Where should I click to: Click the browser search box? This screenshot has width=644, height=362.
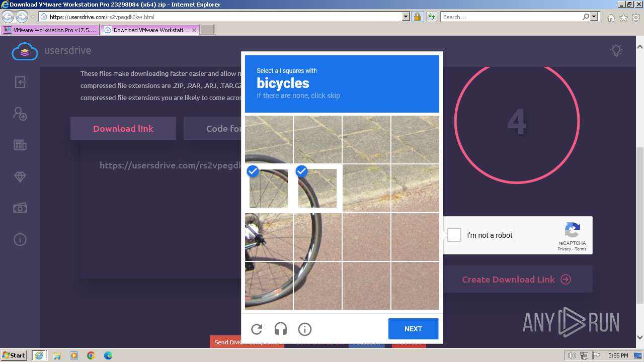click(511, 17)
